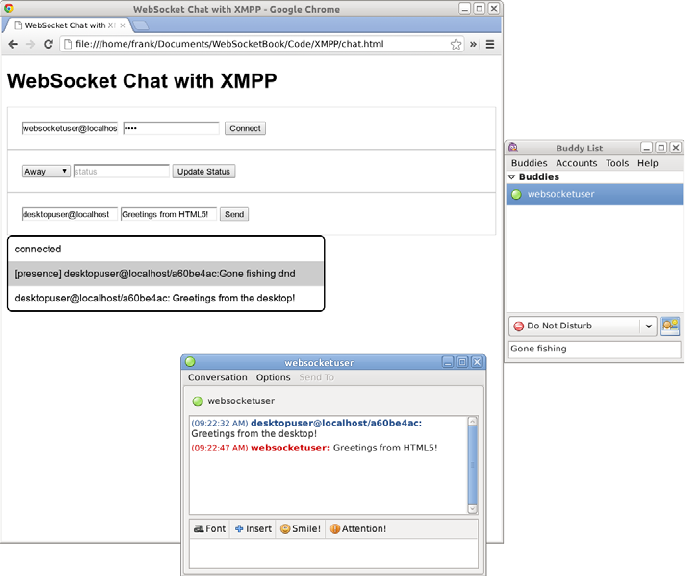This screenshot has width=685, height=576.
Task: Open the Away presence dropdown
Action: [46, 171]
